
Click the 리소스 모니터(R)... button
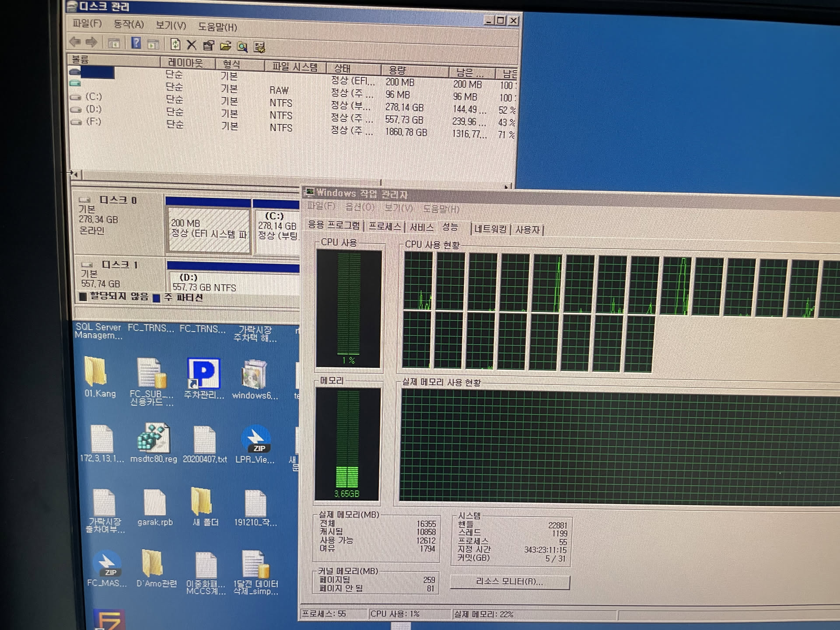pos(510,582)
